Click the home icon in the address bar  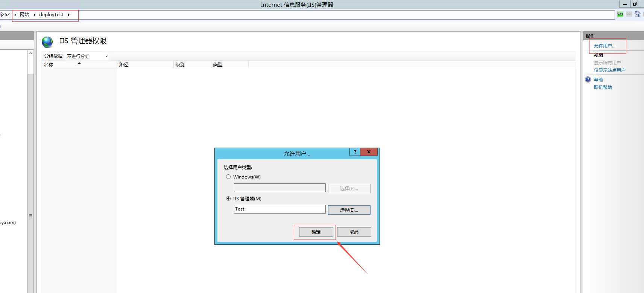coord(637,14)
